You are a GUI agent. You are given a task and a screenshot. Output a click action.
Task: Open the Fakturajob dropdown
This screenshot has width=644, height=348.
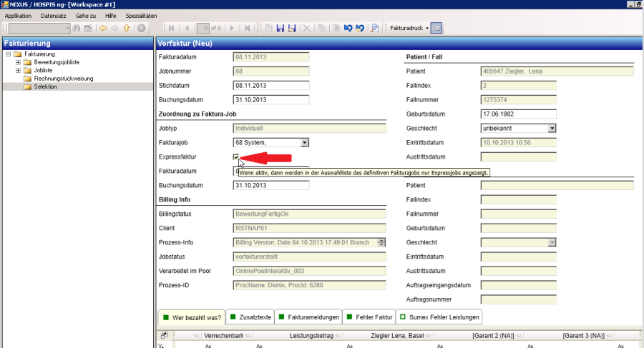pos(305,142)
